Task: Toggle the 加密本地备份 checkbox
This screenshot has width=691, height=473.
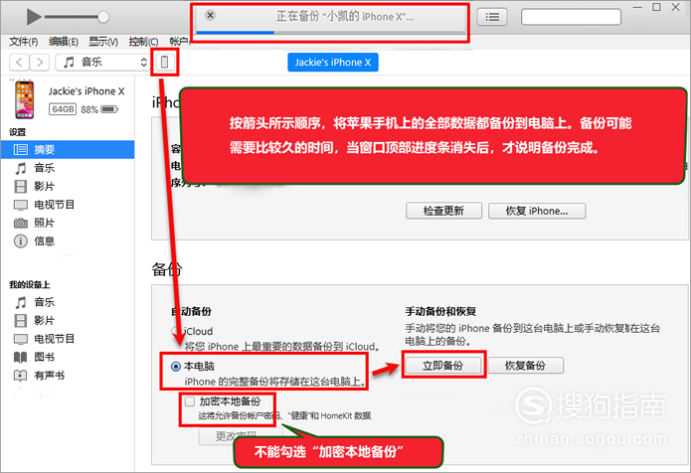Action: tap(190, 402)
